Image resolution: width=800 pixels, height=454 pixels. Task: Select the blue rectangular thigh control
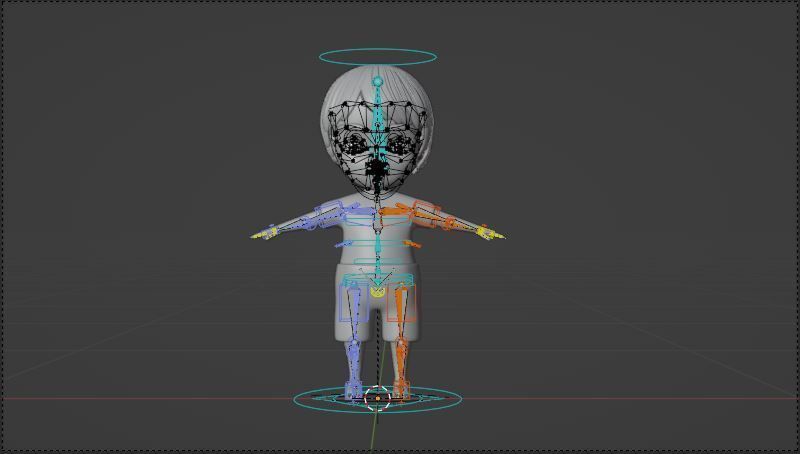pos(354,304)
